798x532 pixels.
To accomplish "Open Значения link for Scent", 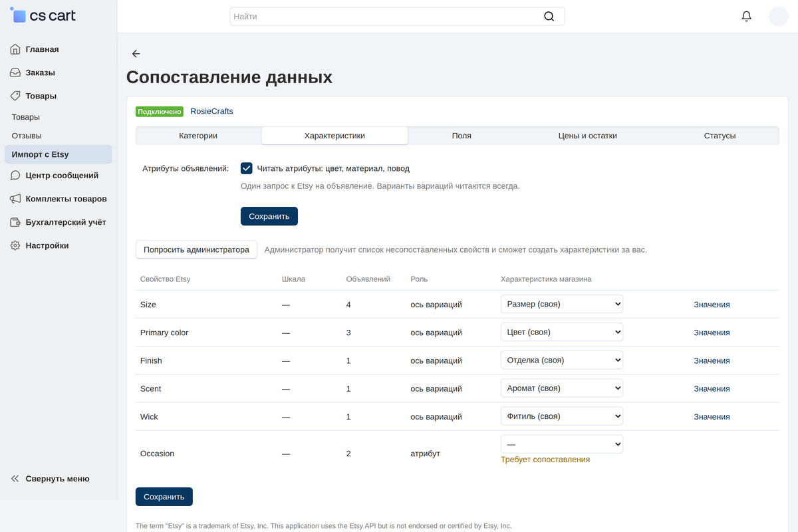I will [x=712, y=388].
